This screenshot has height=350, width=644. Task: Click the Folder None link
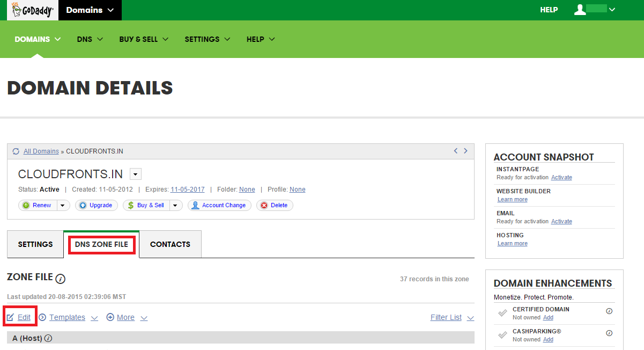[247, 189]
